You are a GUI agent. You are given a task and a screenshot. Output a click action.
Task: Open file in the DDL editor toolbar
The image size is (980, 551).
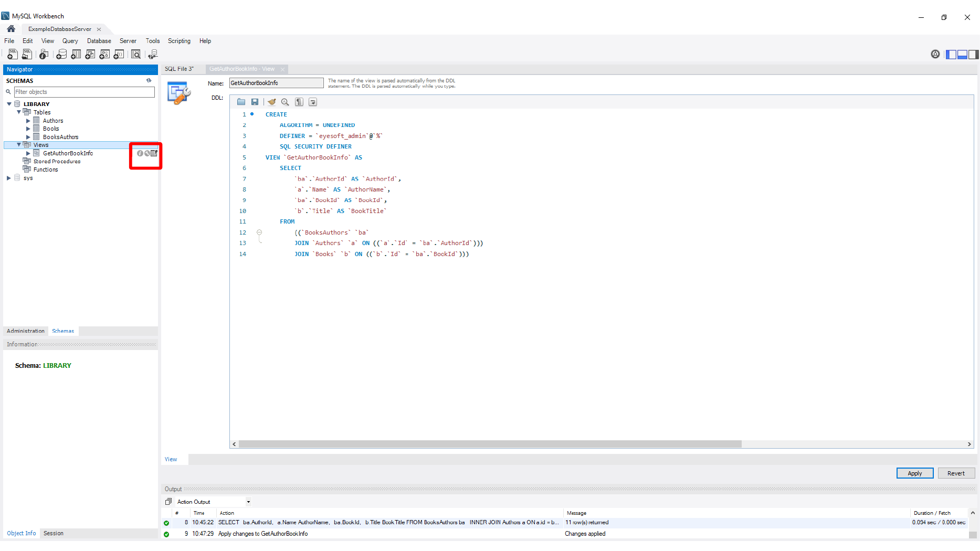(241, 102)
